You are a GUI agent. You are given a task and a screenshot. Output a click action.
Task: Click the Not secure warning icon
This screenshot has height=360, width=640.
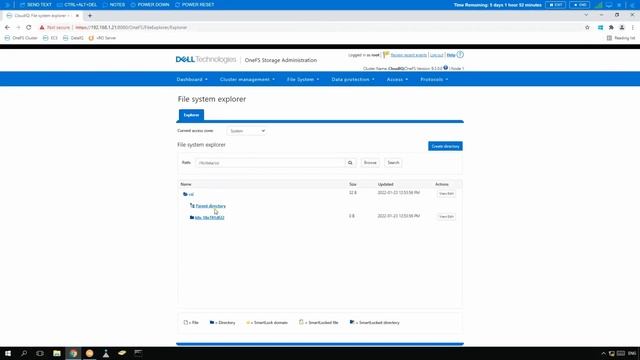[42, 27]
